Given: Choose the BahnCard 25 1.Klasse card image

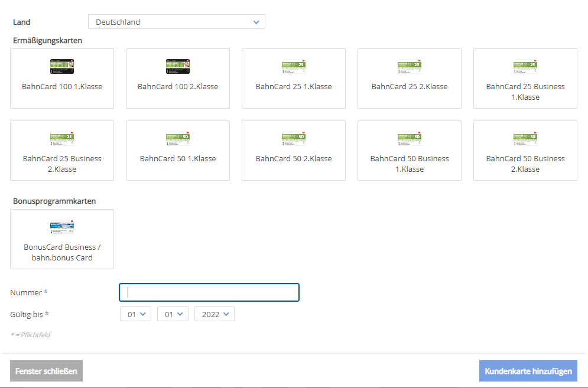Looking at the screenshot, I should tap(294, 66).
